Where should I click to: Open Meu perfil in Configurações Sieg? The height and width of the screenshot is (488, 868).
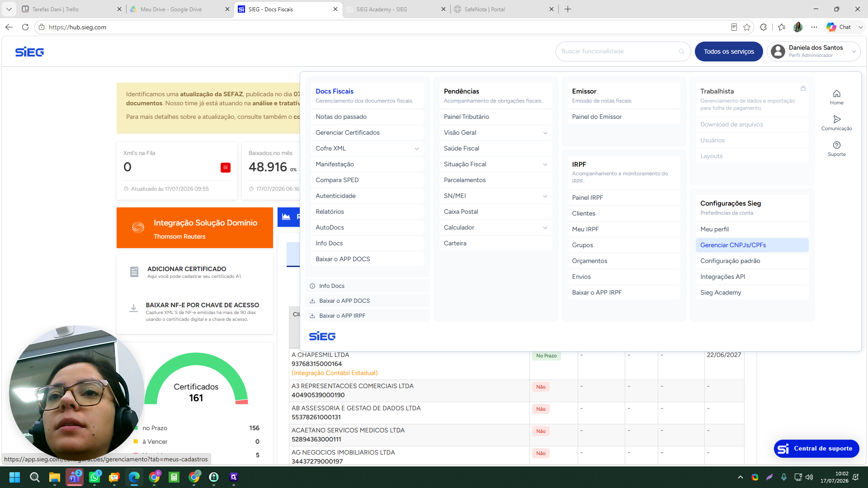[x=752, y=230]
